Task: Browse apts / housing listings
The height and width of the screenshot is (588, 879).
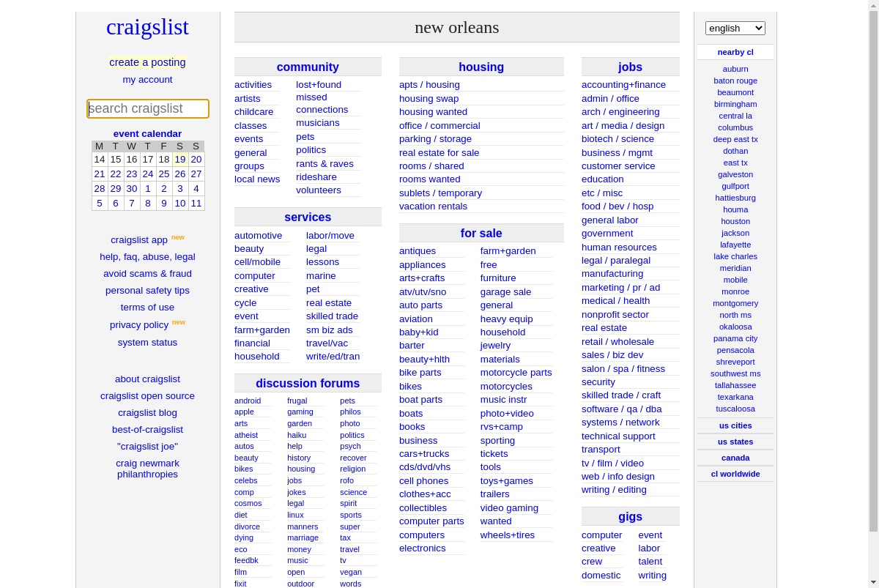Action: pos(429,85)
